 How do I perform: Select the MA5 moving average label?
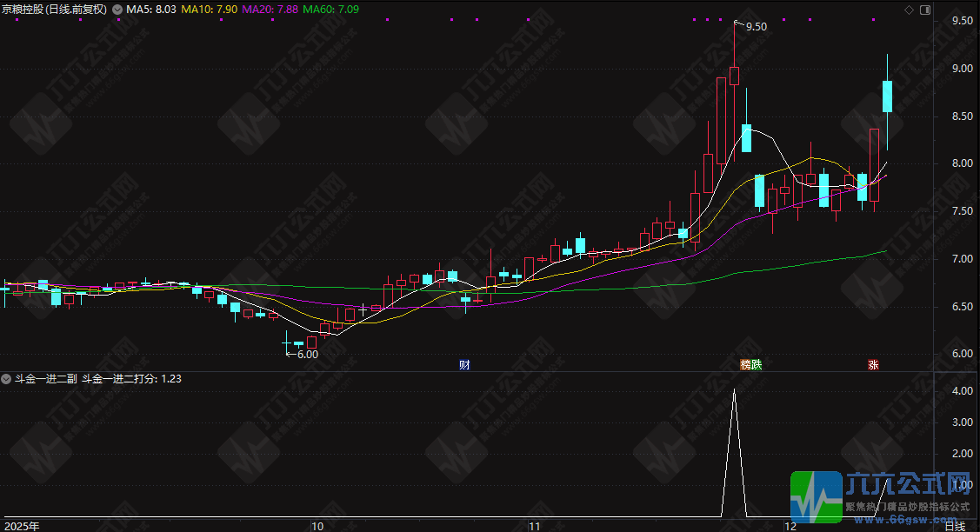pyautogui.click(x=152, y=10)
